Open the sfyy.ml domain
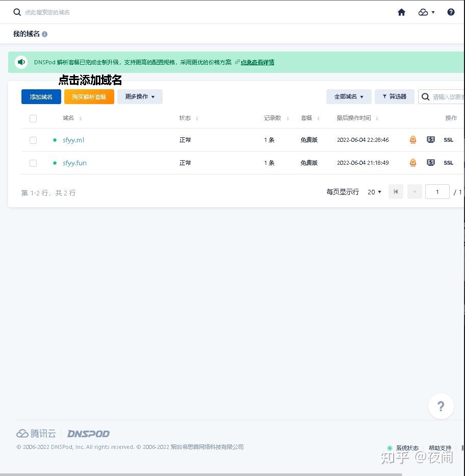 coord(73,140)
